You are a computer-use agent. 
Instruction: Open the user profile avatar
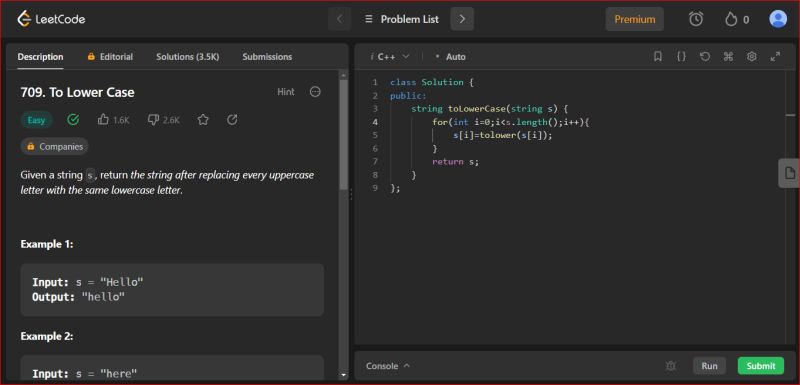tap(778, 19)
